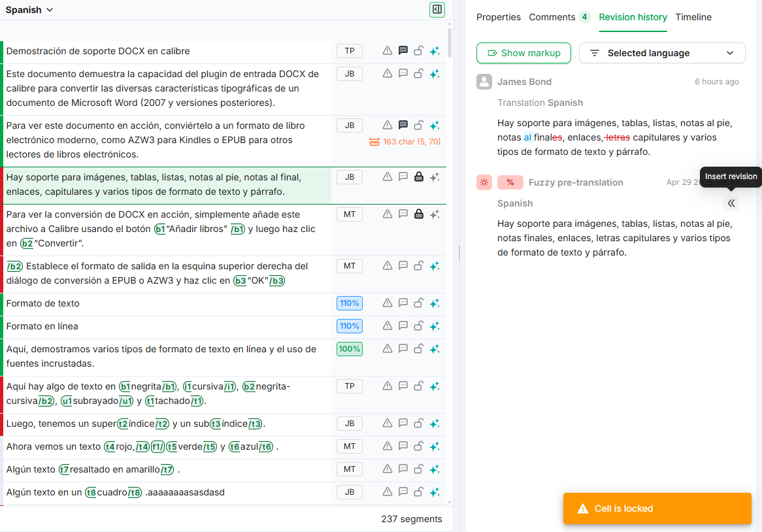The image size is (762, 532).
Task: Open comments for the 'Para ver este documento' segment
Action: [x=403, y=125]
